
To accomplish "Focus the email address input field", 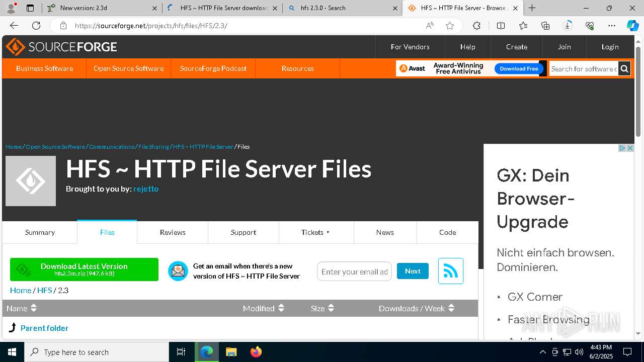I will (354, 271).
